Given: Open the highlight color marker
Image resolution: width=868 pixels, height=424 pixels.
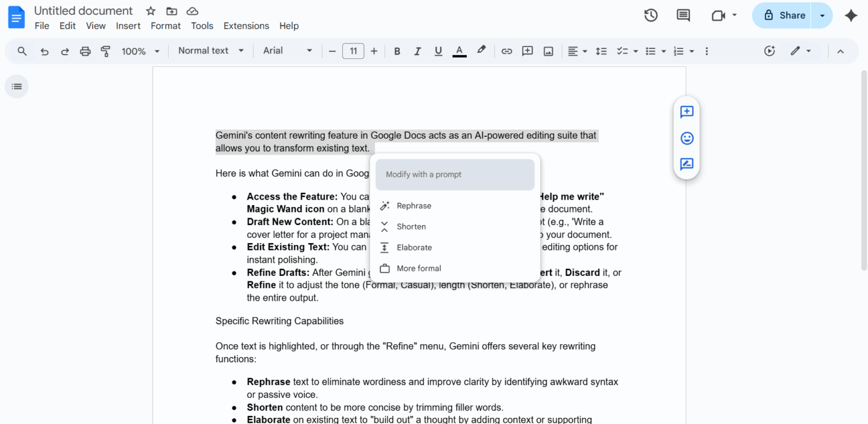Looking at the screenshot, I should tap(481, 51).
